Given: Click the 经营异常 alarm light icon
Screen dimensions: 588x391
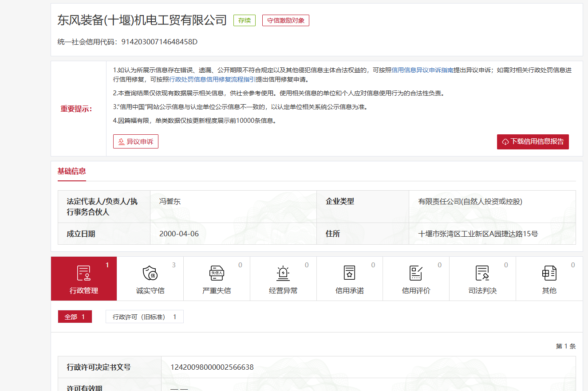Looking at the screenshot, I should pyautogui.click(x=283, y=273).
